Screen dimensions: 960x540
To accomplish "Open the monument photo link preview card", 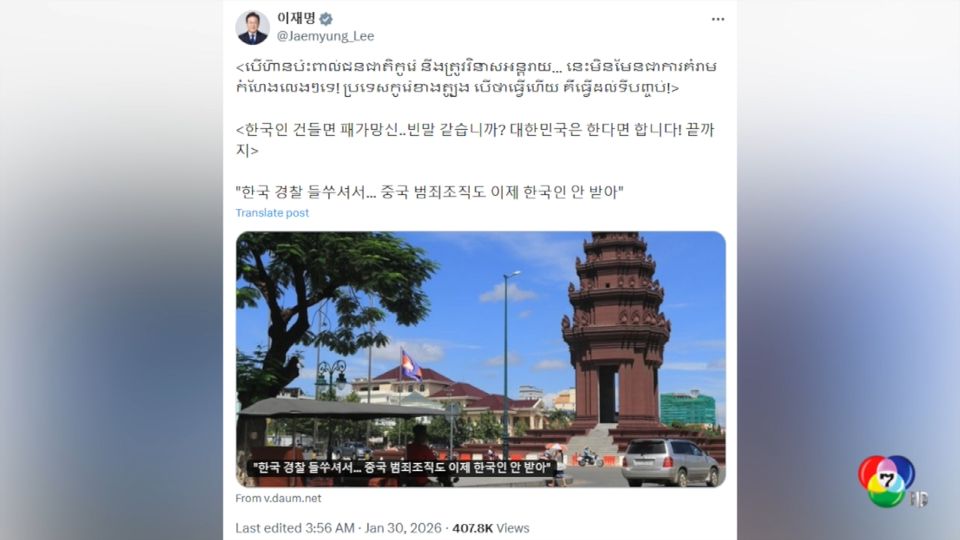I will (x=481, y=359).
